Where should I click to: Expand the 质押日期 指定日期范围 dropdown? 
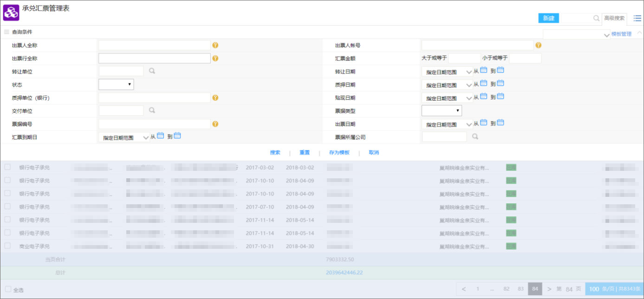point(447,85)
